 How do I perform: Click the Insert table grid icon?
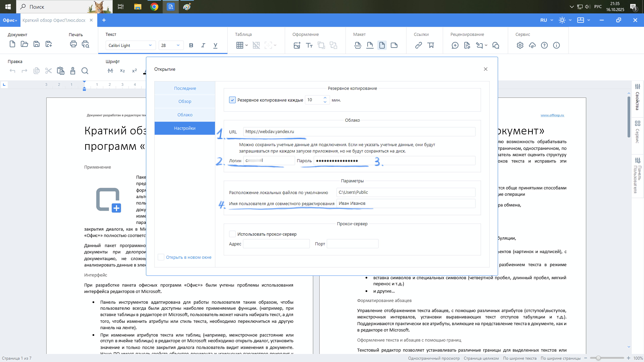pyautogui.click(x=239, y=45)
